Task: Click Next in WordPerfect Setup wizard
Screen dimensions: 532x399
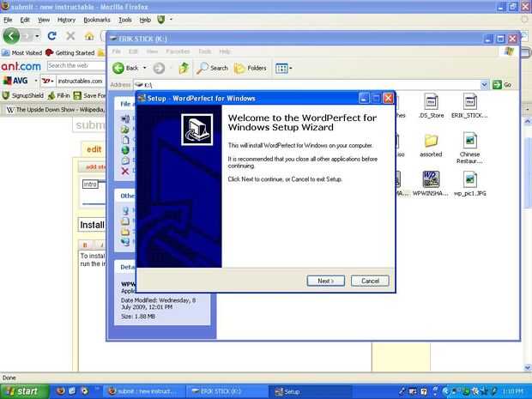Action: click(326, 281)
